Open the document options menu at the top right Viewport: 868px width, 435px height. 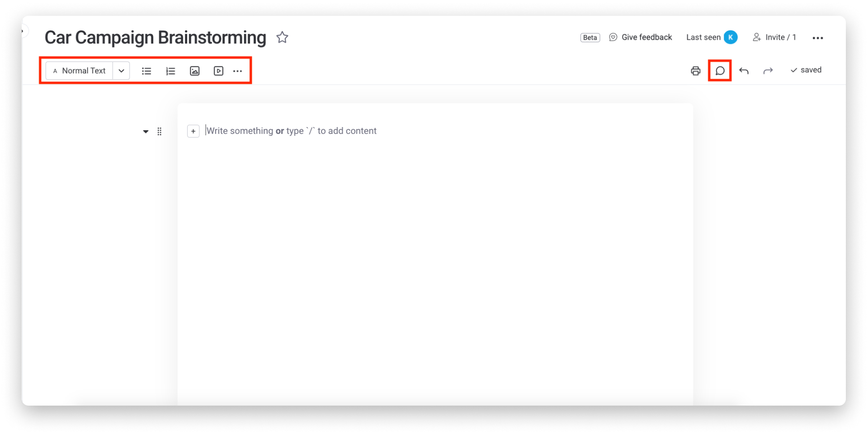pyautogui.click(x=817, y=38)
